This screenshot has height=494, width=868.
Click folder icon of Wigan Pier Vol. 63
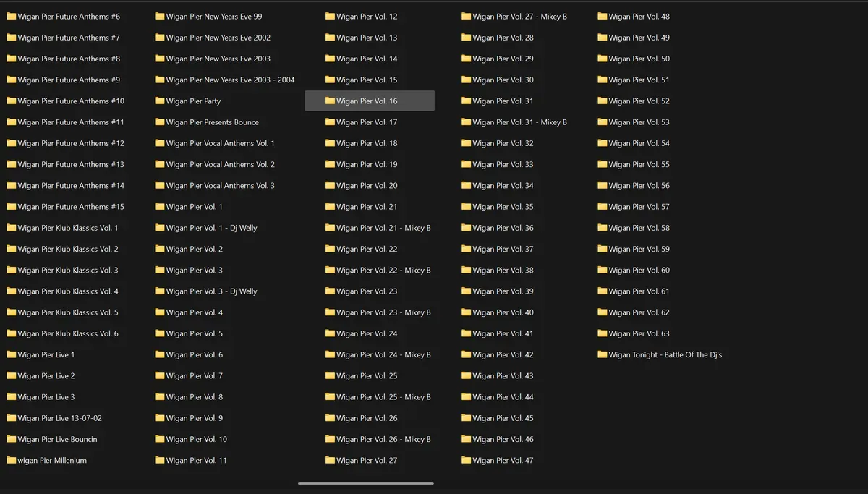click(x=602, y=333)
